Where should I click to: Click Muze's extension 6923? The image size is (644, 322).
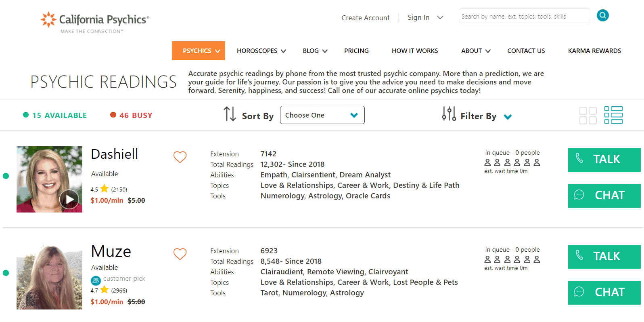coord(269,251)
